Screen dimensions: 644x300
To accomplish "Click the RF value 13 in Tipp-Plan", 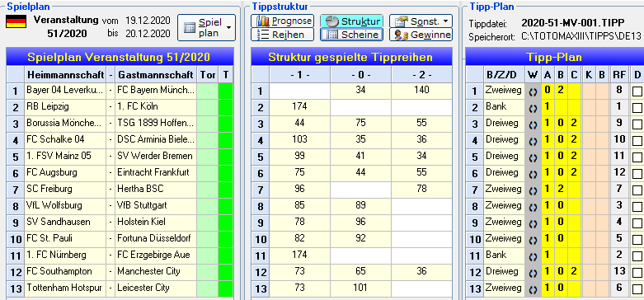I will pos(619,272).
